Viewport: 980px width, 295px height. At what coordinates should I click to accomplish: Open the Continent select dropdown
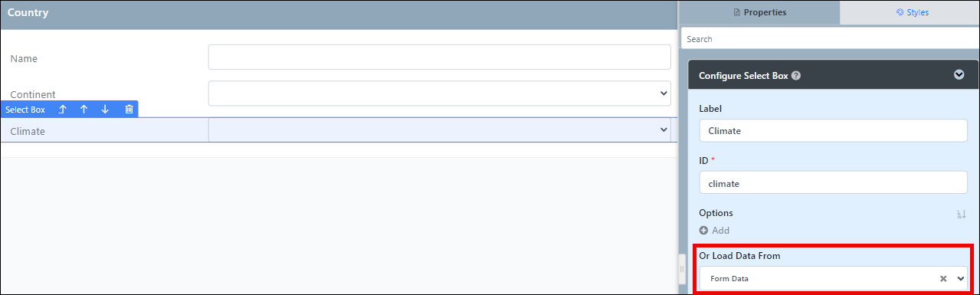pos(440,93)
